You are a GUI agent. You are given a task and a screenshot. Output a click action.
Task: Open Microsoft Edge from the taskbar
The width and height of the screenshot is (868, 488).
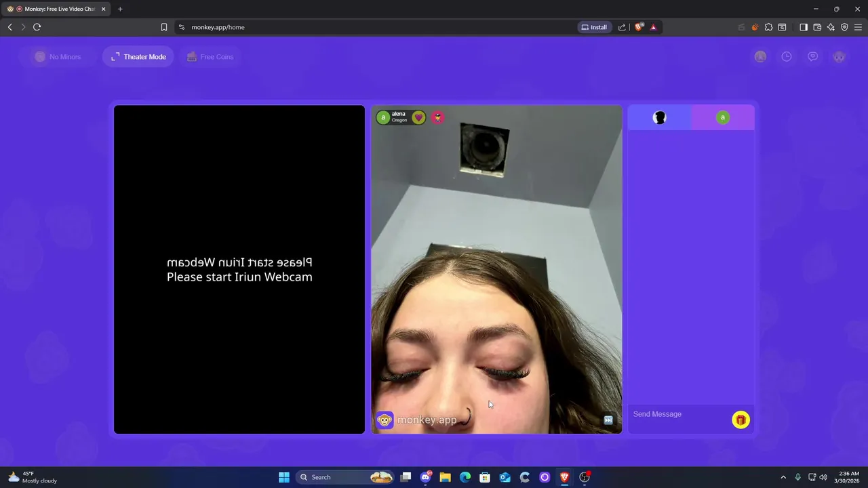point(465,477)
